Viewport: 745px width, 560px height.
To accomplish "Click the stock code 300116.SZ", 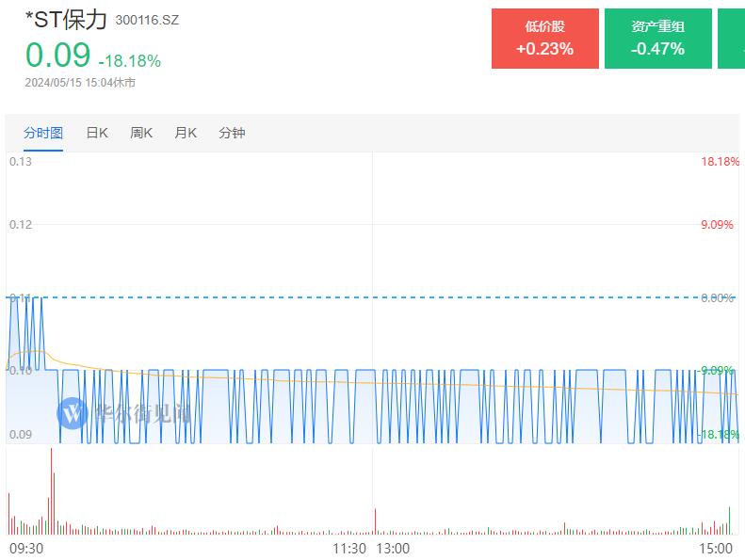I will 147,21.
